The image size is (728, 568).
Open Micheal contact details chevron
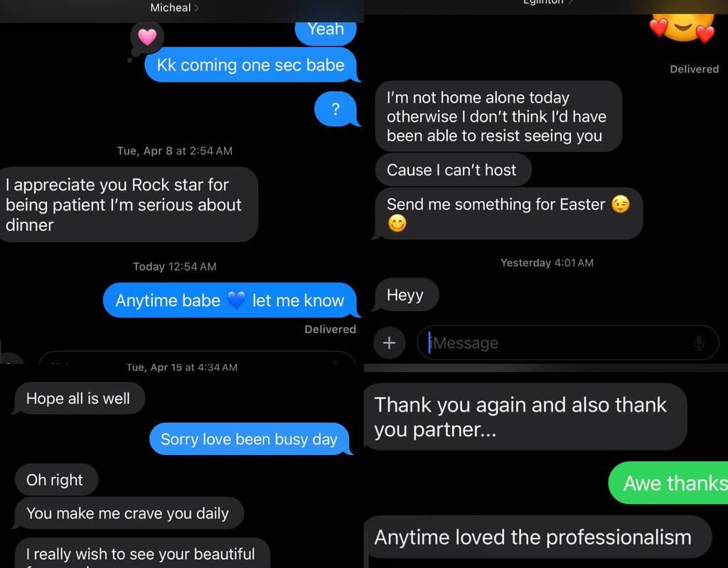coord(196,8)
